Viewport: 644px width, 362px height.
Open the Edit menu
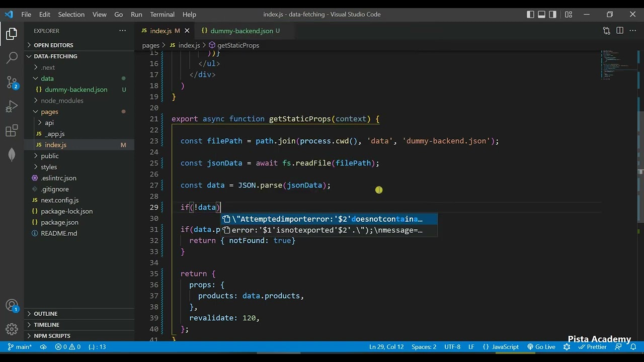(45, 15)
